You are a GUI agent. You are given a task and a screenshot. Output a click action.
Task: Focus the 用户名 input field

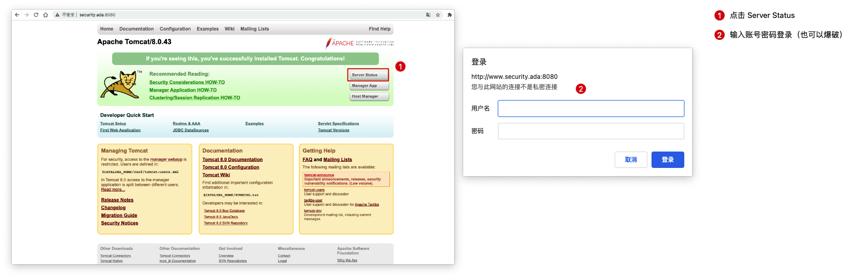click(x=591, y=109)
